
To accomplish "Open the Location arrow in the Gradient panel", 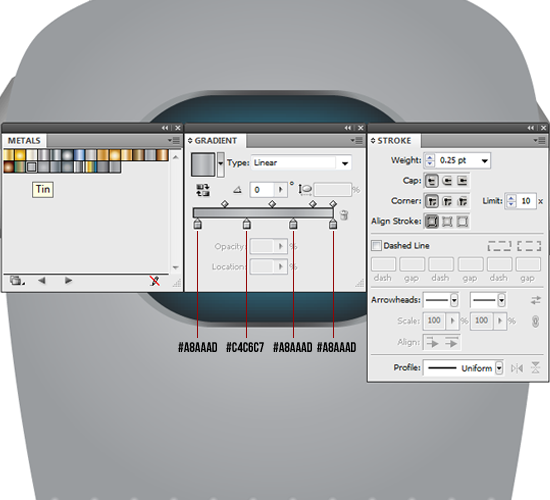I will [x=281, y=267].
